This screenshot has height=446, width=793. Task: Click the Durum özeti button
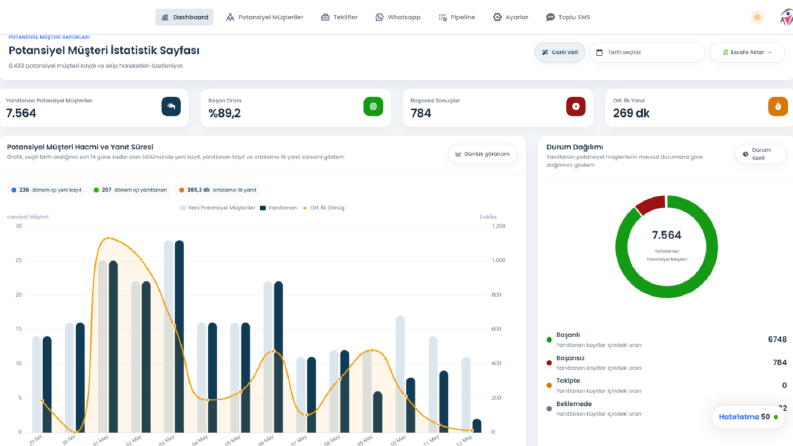(x=761, y=154)
